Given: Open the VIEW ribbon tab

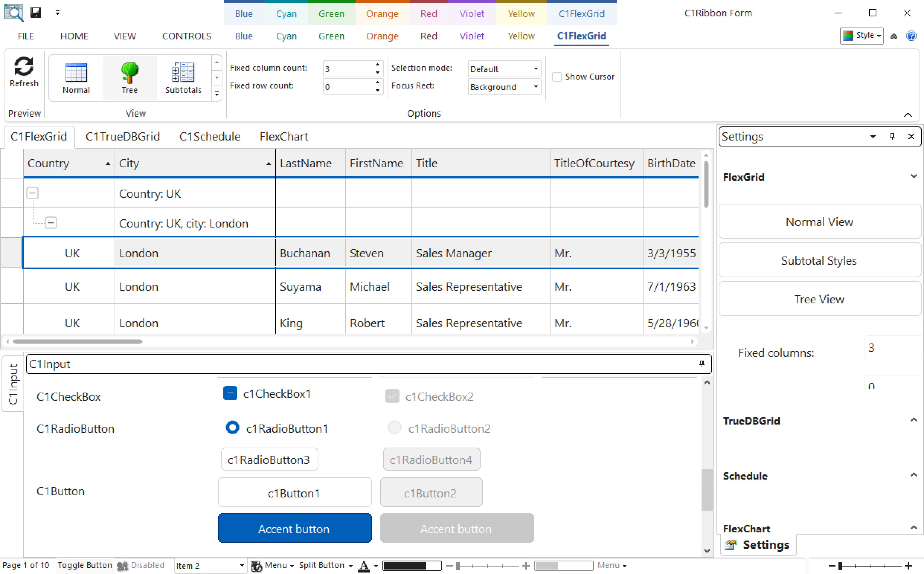Looking at the screenshot, I should click(125, 36).
